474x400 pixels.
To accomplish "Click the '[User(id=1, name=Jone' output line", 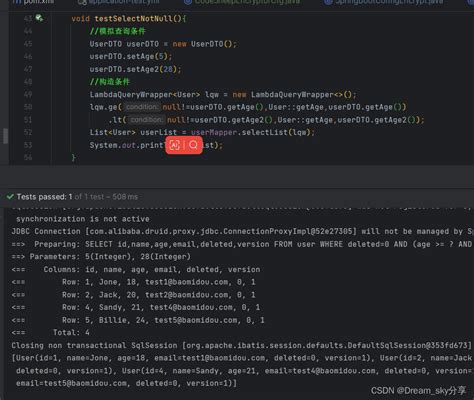I will point(243,358).
